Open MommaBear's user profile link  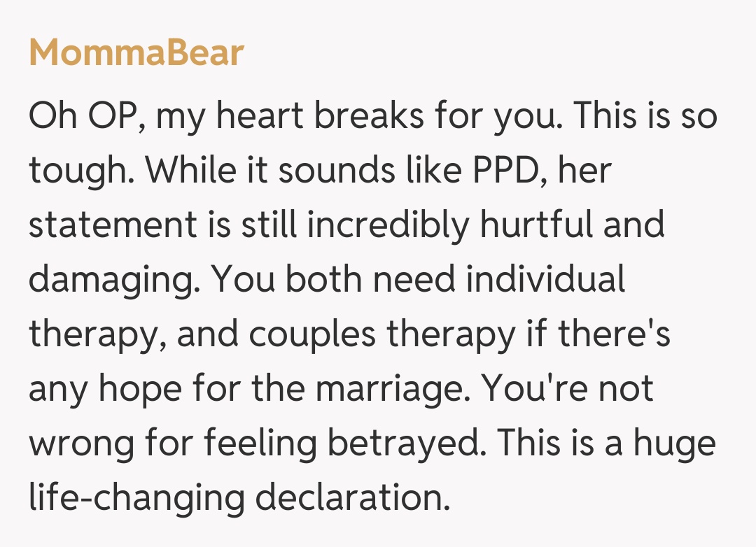(136, 52)
